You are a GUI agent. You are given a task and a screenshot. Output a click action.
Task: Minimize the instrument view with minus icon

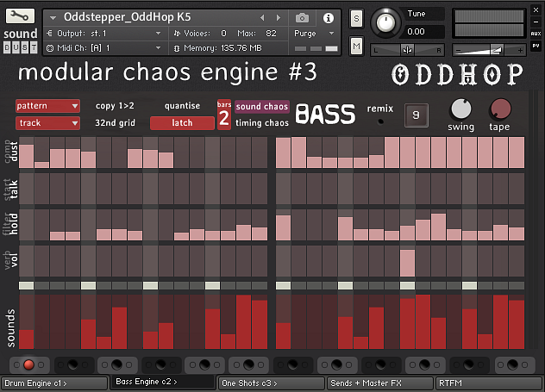pos(536,22)
